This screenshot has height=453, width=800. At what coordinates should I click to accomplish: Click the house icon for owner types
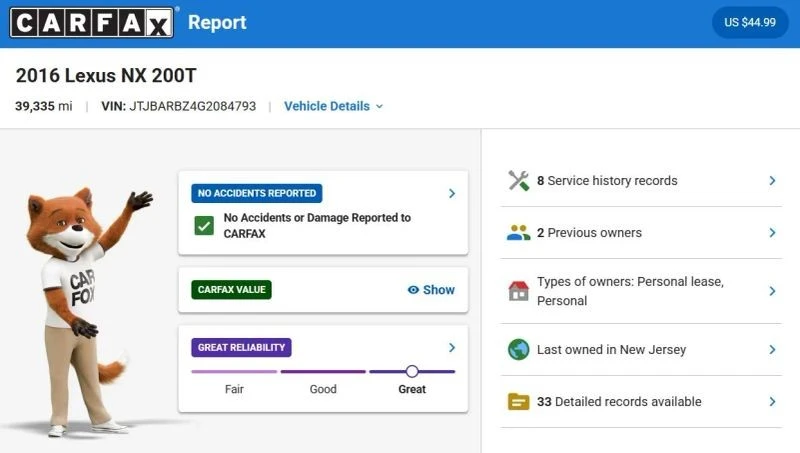tap(519, 291)
